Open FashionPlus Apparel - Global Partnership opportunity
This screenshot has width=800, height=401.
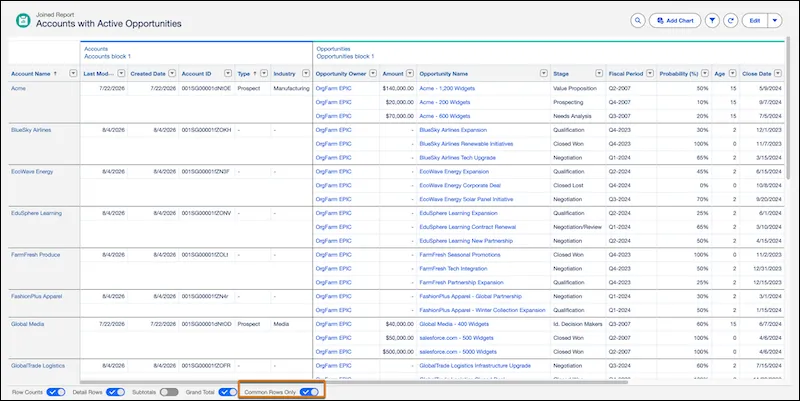(470, 296)
